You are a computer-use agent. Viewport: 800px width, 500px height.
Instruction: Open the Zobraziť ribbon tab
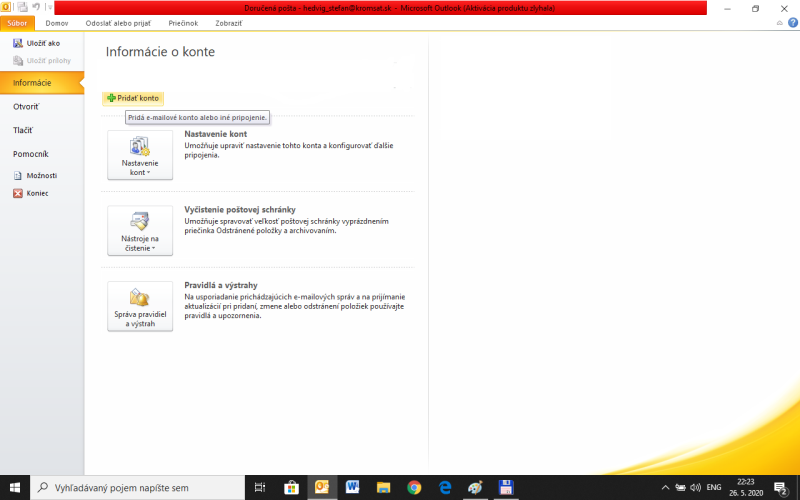click(229, 23)
